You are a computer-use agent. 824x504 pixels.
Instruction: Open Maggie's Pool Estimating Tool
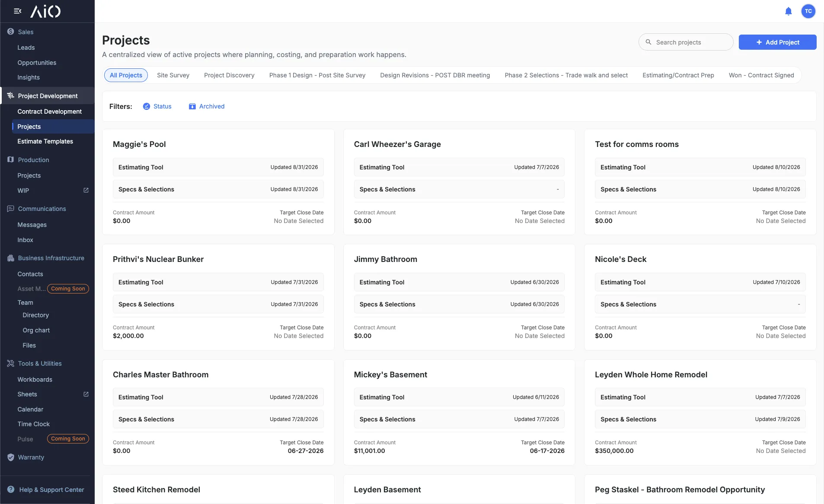pos(218,167)
